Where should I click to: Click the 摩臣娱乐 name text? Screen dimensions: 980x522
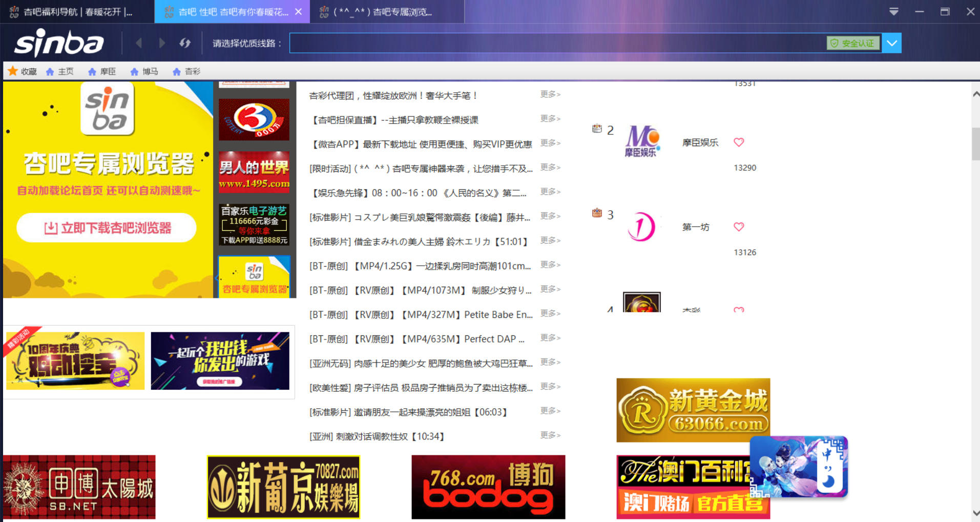point(700,143)
